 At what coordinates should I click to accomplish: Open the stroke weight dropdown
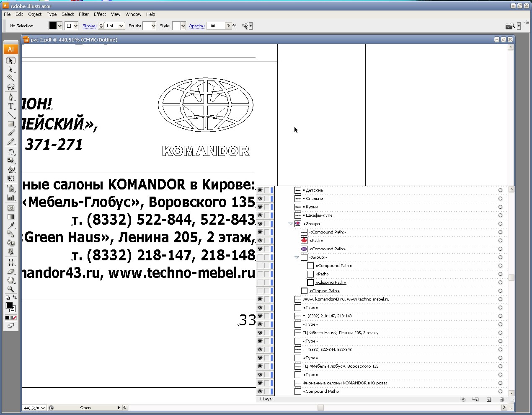tap(121, 26)
